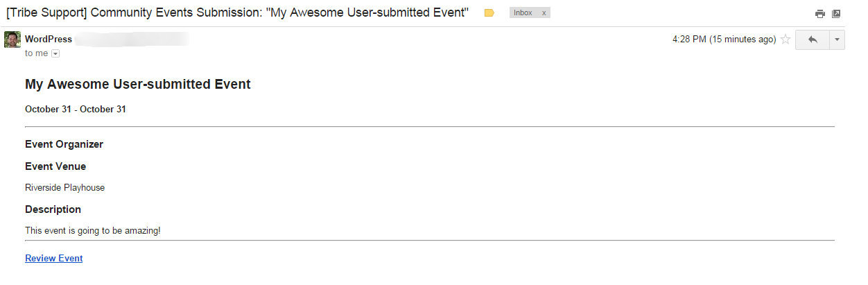Click the Inbox label tag
868x285 pixels.
523,13
